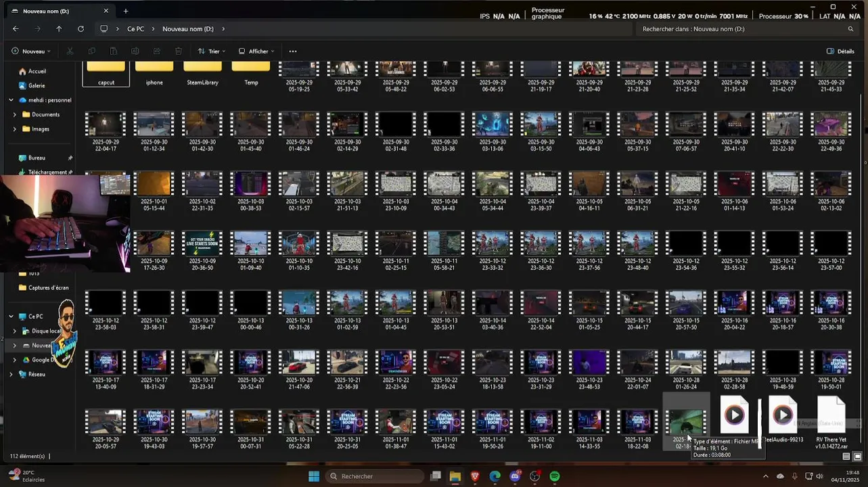Open the Nouveau dropdown menu

(31, 51)
